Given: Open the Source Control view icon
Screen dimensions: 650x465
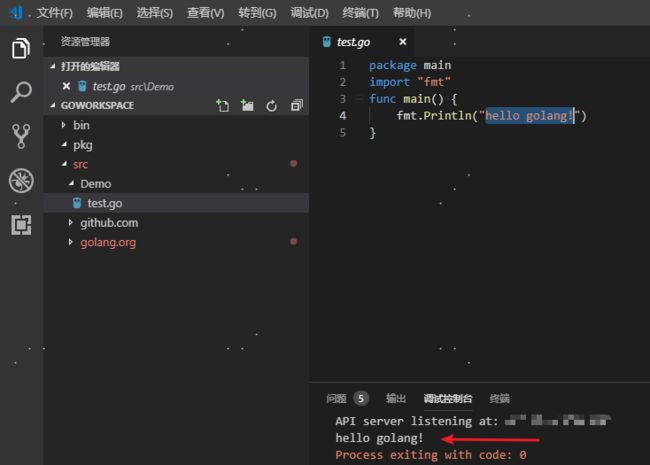Looking at the screenshot, I should [21, 137].
